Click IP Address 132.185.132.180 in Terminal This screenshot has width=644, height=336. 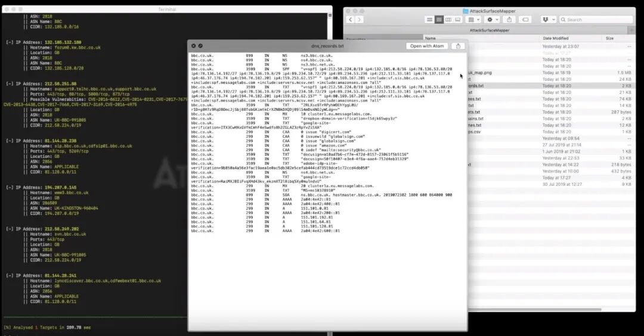pos(63,42)
